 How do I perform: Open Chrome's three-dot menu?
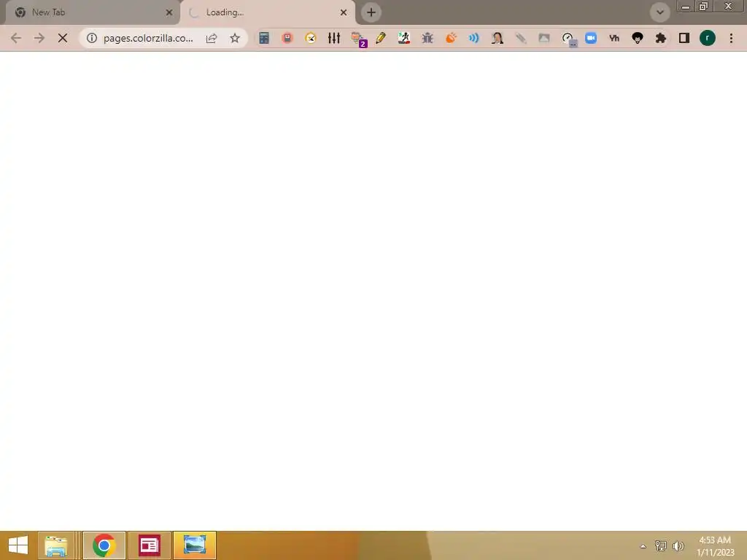[x=731, y=38]
